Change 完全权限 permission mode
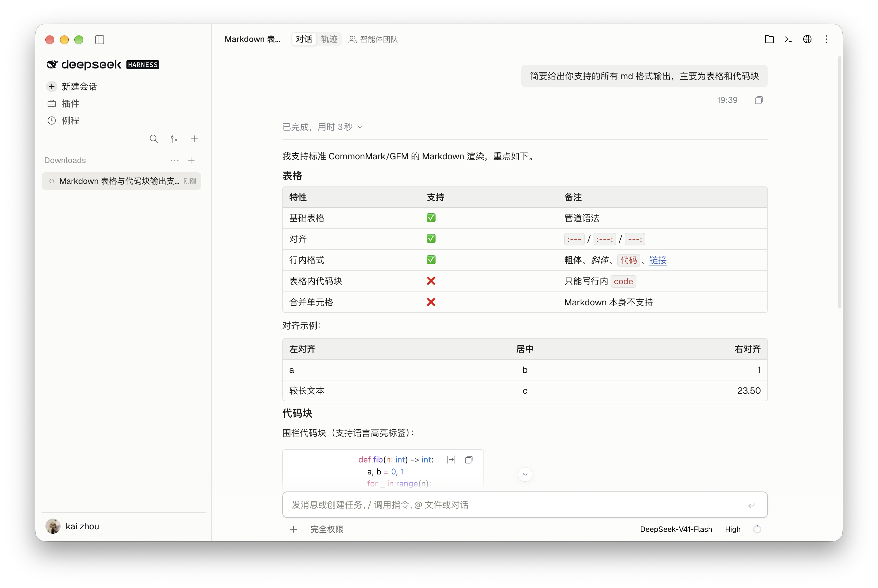The image size is (878, 588). click(x=326, y=529)
